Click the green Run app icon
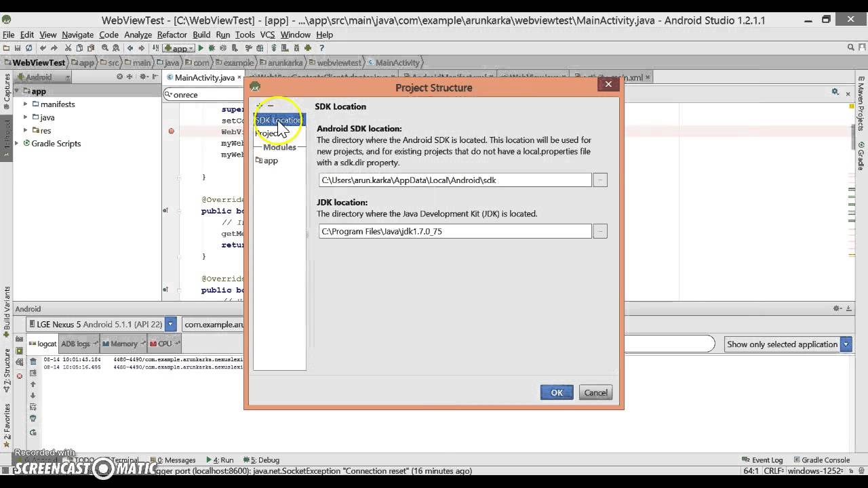868x488 pixels. pos(201,48)
